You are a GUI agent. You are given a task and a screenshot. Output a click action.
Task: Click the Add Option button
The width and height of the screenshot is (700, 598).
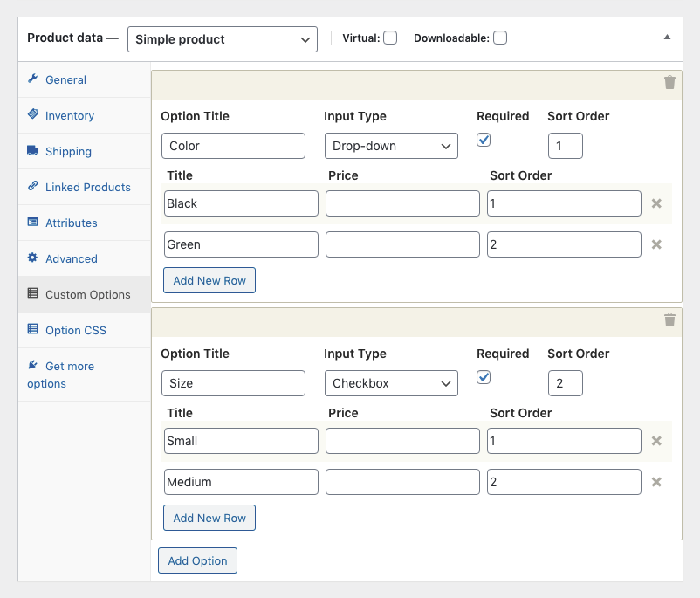click(x=197, y=560)
